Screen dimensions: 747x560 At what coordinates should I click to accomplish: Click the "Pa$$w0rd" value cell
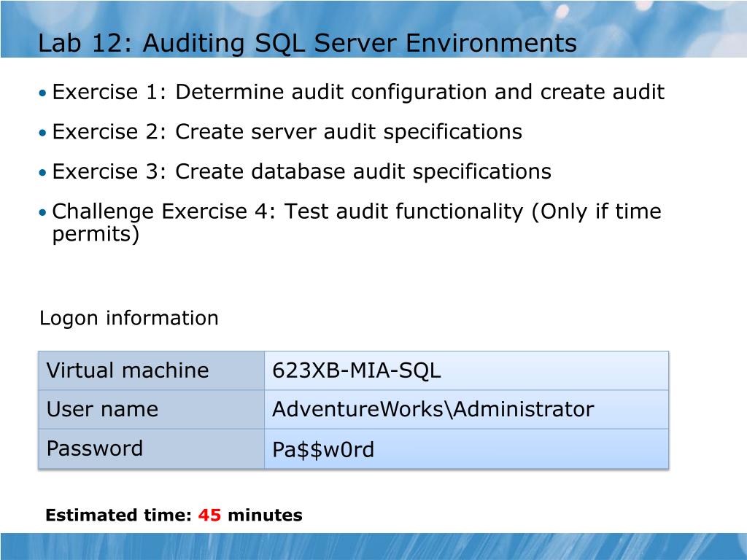point(466,449)
